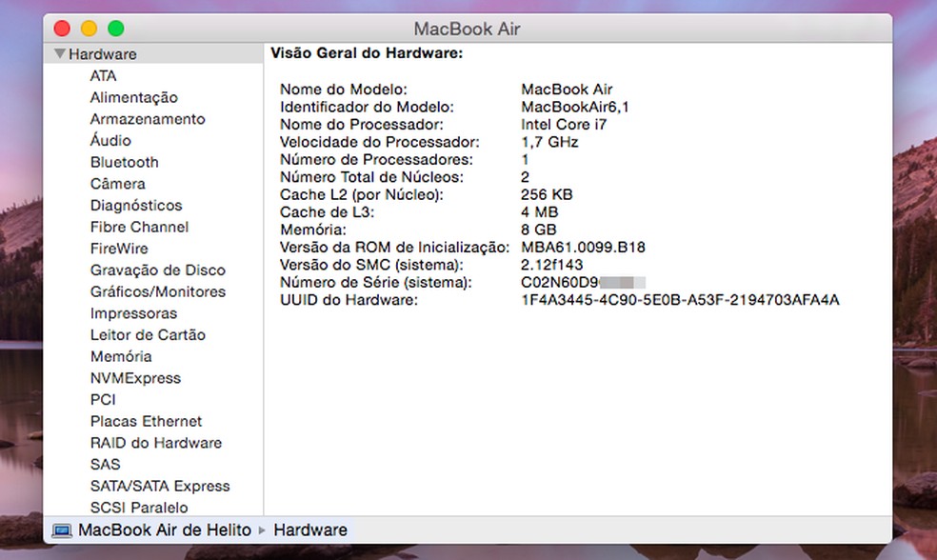937x560 pixels.
Task: Open the Bluetooth section
Action: (125, 162)
